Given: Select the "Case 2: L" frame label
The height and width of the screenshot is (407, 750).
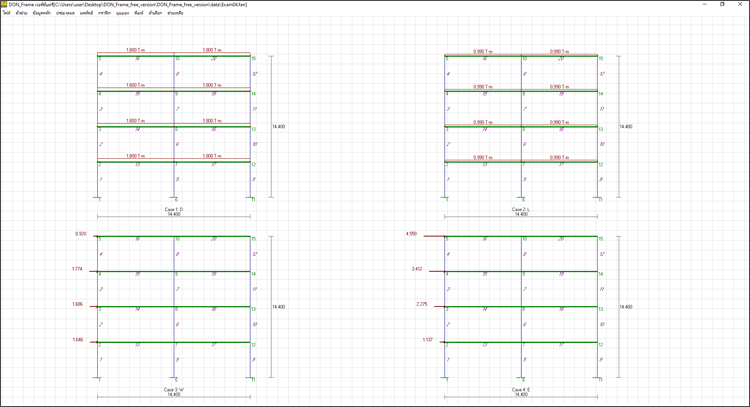Looking at the screenshot, I should tap(520, 209).
